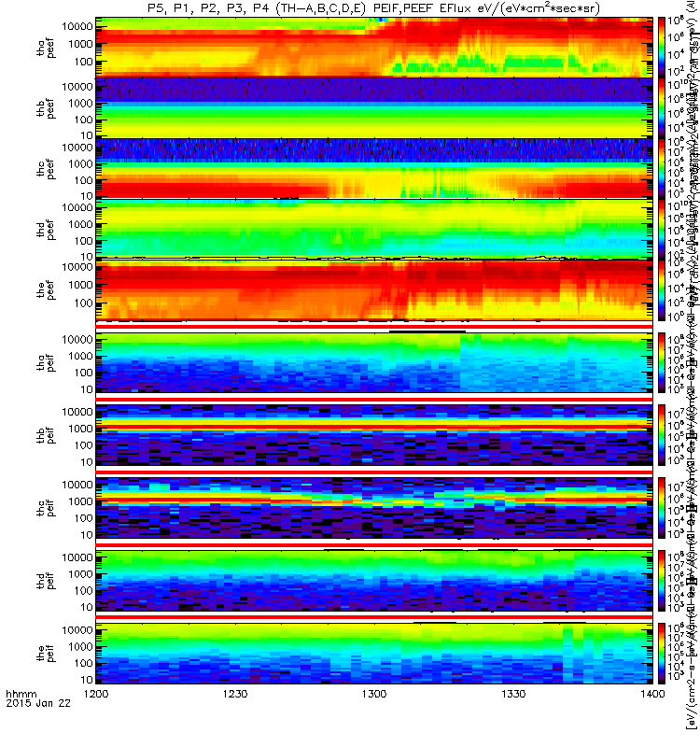Viewport: 700px width, 747px height.
Task: Click the 100 tick label of thd peif
Action: point(83,591)
